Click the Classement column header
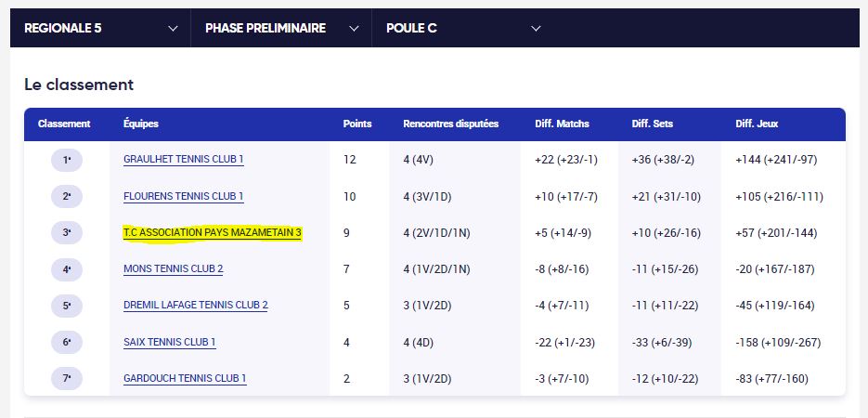The width and height of the screenshot is (868, 418). pos(64,124)
